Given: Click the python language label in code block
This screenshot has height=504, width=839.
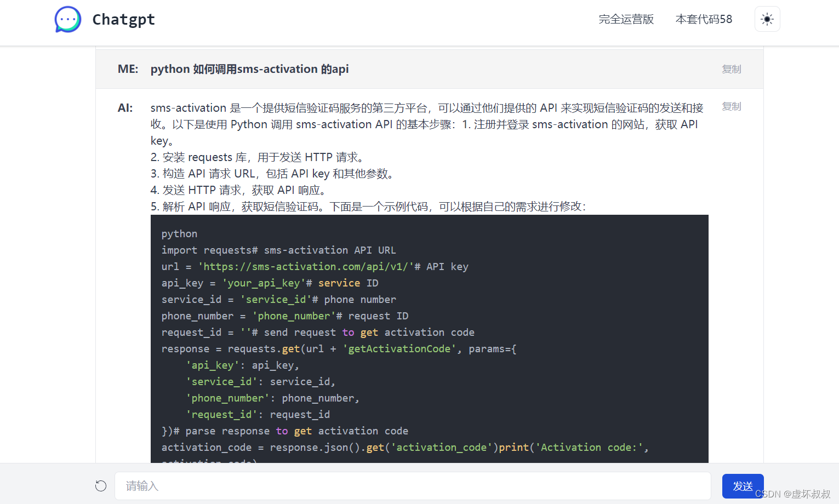Looking at the screenshot, I should (x=179, y=234).
